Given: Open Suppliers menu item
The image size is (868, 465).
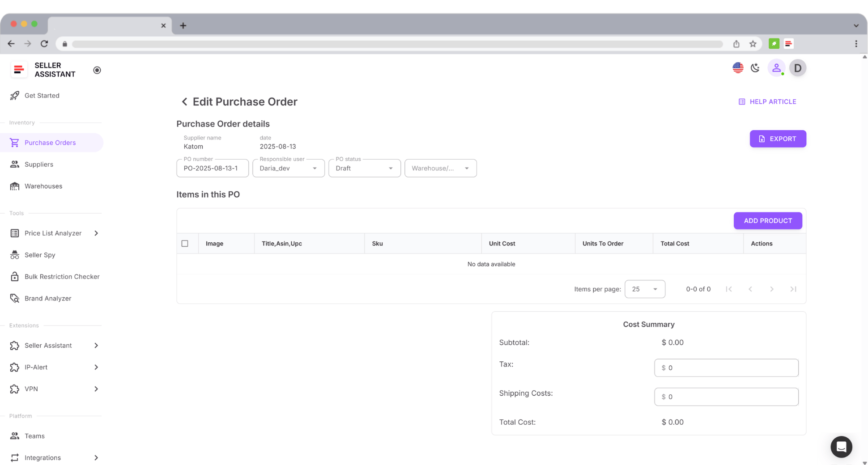Looking at the screenshot, I should [x=51, y=164].
